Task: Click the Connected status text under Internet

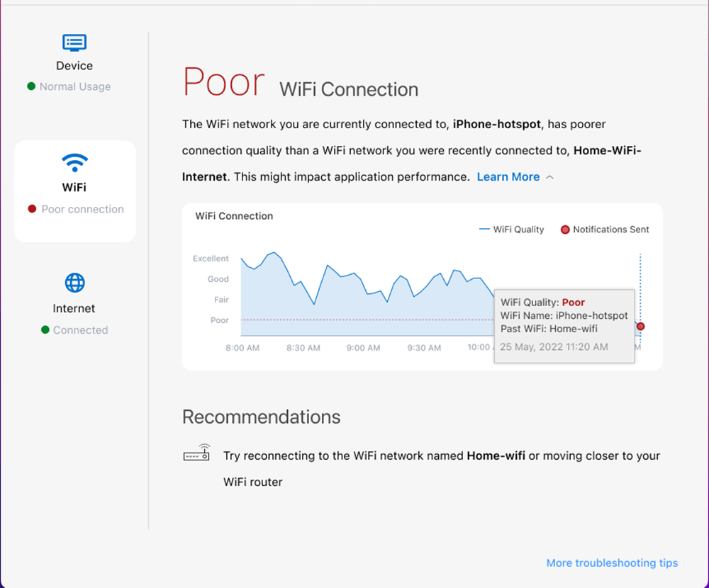Action: tap(81, 330)
